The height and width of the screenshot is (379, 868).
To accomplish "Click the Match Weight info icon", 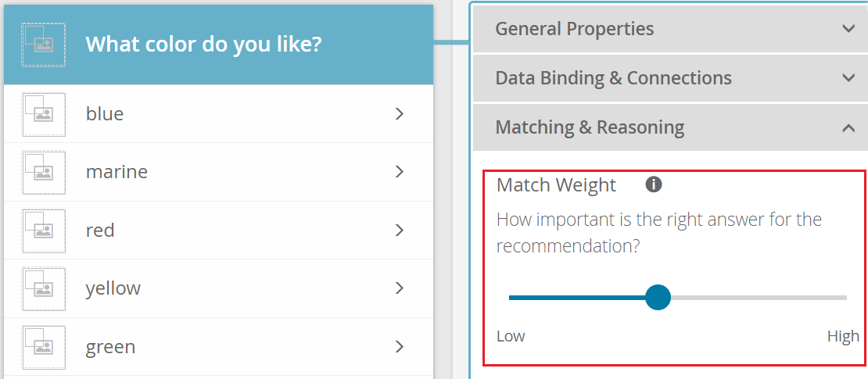I will click(654, 185).
